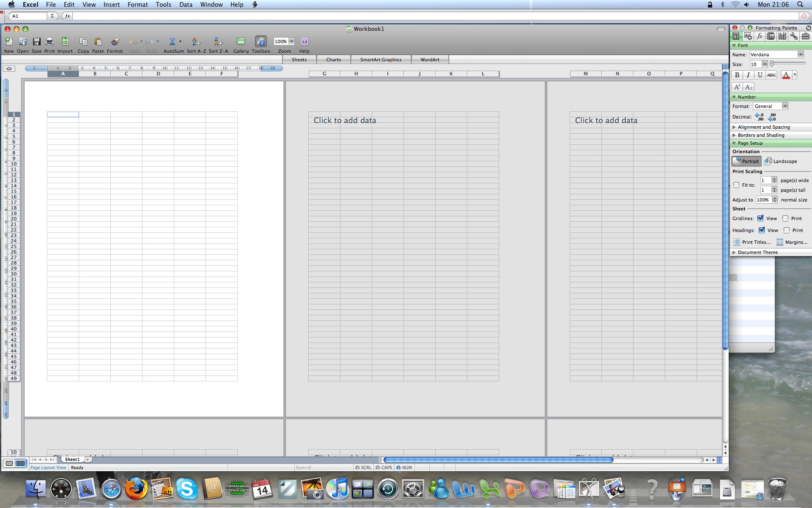The height and width of the screenshot is (508, 812).
Task: Click the Print Titles button
Action: click(752, 242)
